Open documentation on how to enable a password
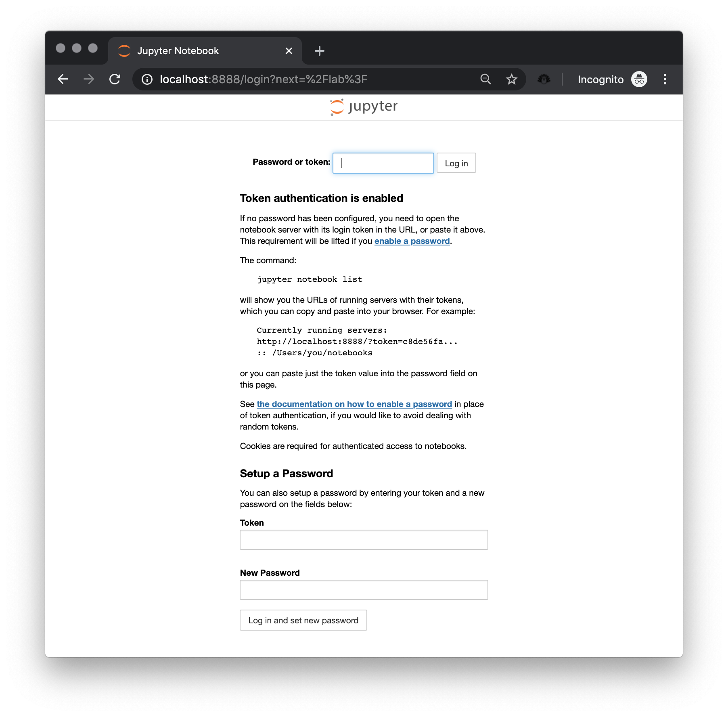This screenshot has width=728, height=717. pos(354,404)
